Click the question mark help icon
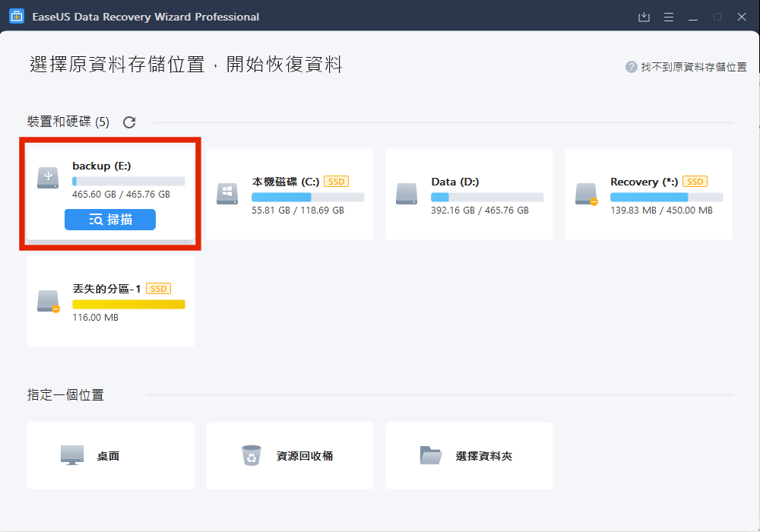 click(x=631, y=67)
